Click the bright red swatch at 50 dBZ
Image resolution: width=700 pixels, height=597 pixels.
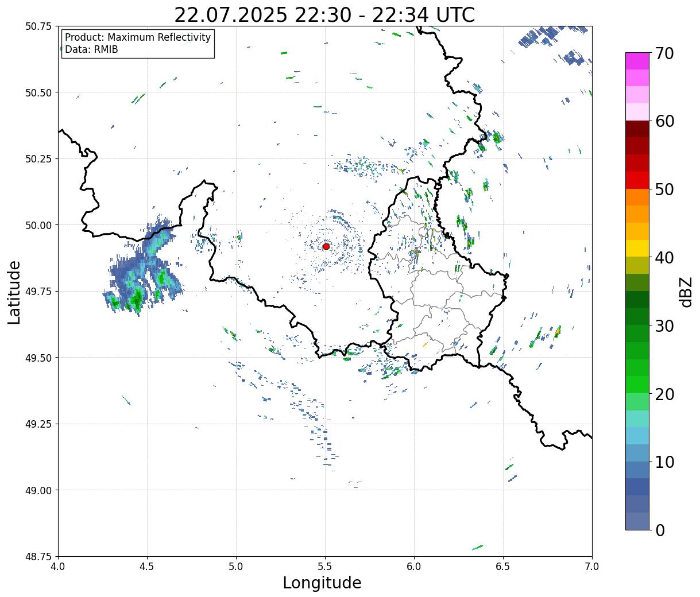[637, 180]
